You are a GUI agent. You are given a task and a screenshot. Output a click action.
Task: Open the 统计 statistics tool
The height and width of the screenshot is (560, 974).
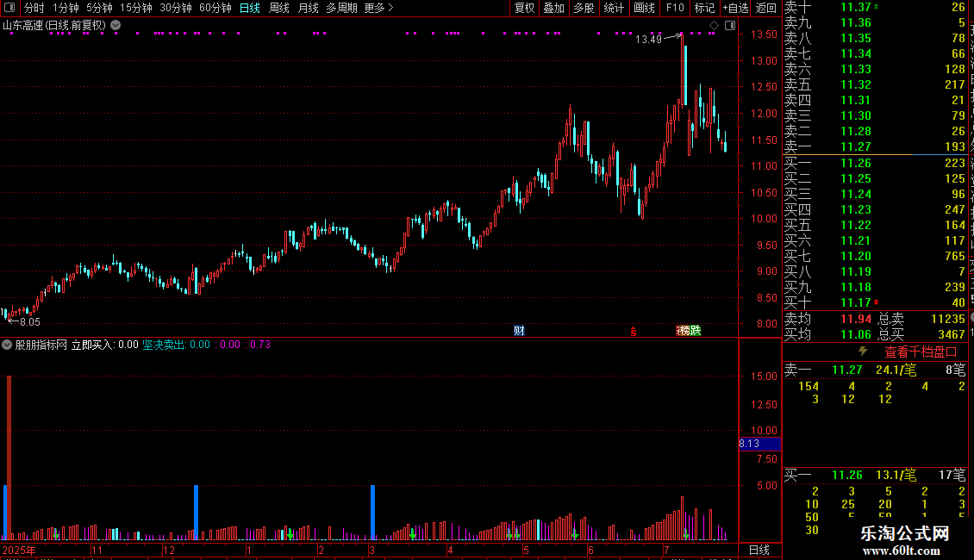(x=614, y=8)
